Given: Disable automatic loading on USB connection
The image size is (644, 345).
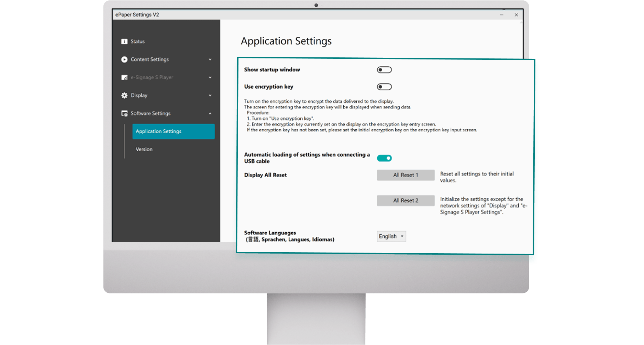Looking at the screenshot, I should 384,158.
